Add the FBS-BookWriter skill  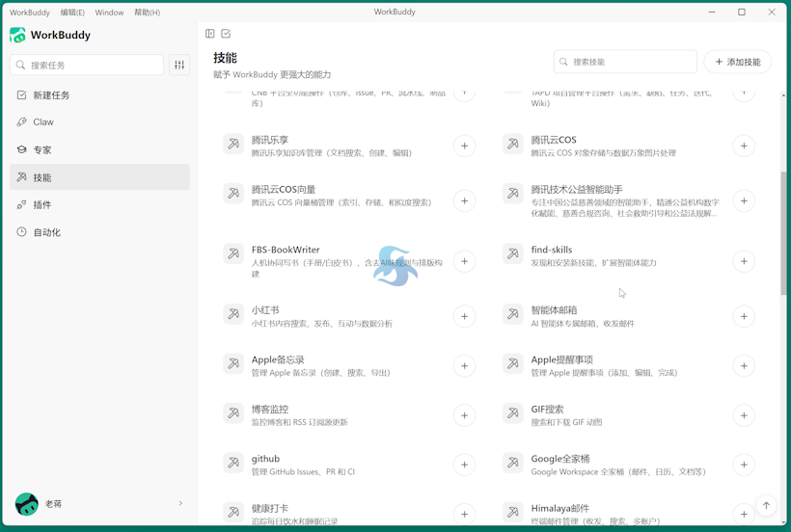(x=464, y=261)
